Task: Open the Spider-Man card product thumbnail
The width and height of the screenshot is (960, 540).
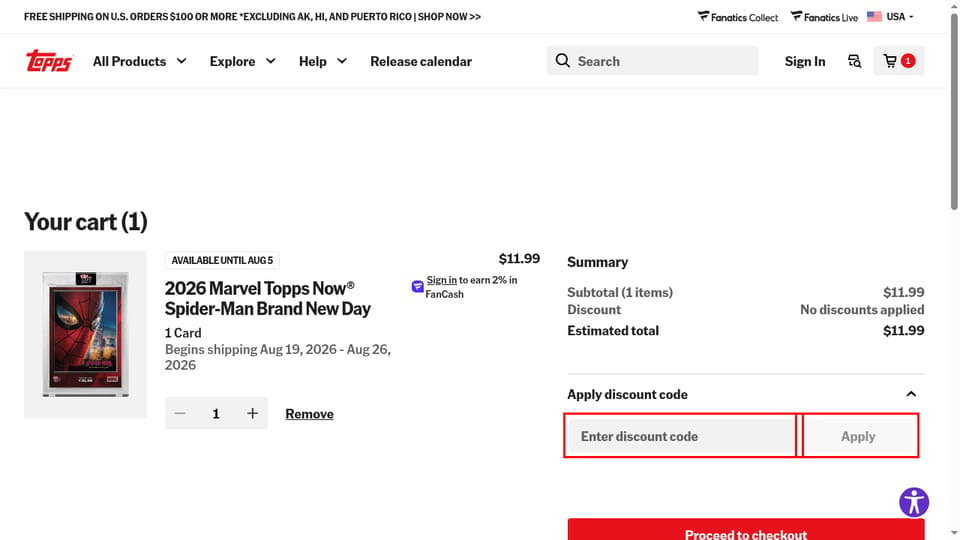Action: coord(85,334)
